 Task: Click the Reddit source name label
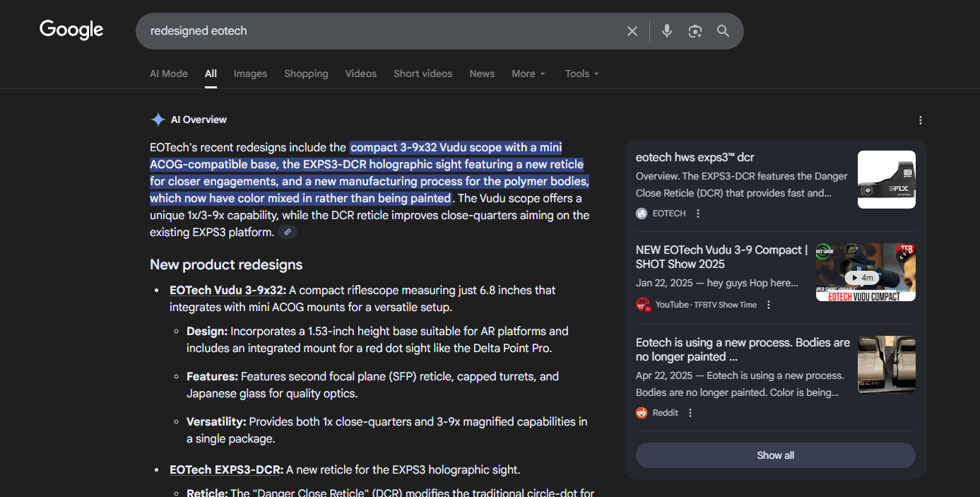tap(666, 413)
